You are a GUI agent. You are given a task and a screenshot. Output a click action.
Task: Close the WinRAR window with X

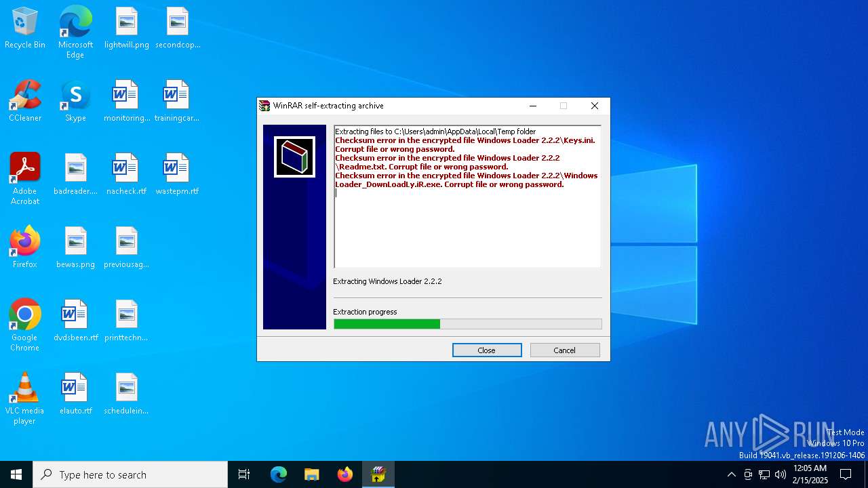595,106
